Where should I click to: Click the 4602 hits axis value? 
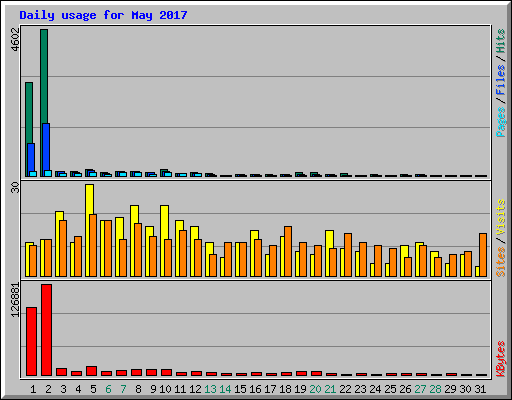[15, 40]
